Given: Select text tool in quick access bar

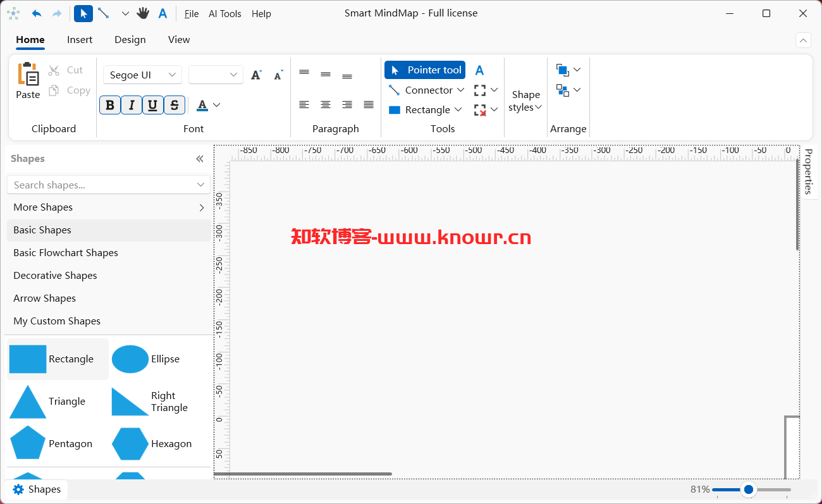Looking at the screenshot, I should [x=163, y=13].
